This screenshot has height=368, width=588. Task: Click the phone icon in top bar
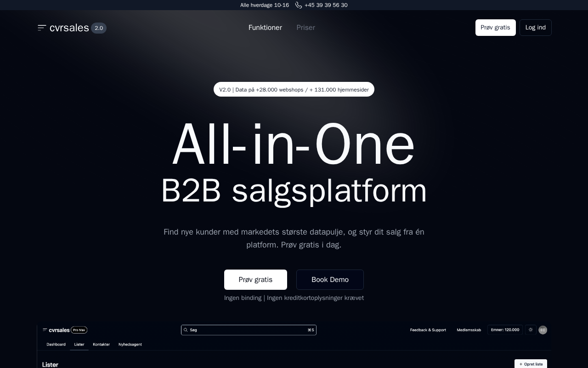click(299, 5)
